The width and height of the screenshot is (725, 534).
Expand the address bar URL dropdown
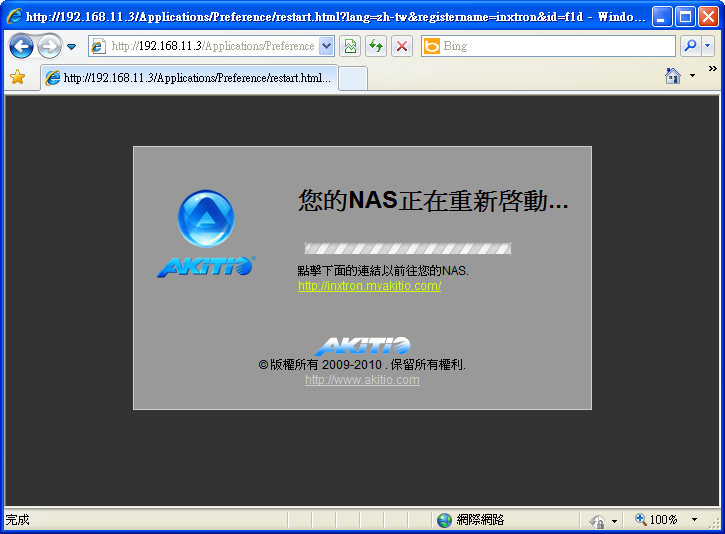click(326, 46)
